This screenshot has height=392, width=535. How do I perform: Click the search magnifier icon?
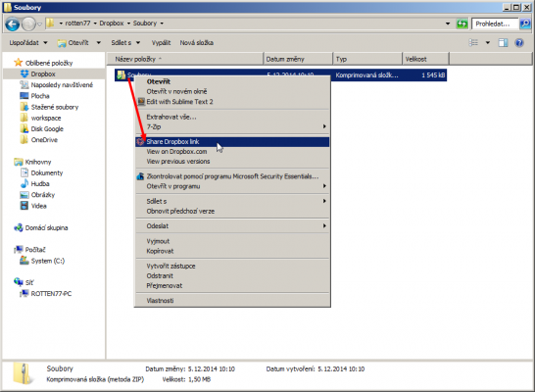525,24
